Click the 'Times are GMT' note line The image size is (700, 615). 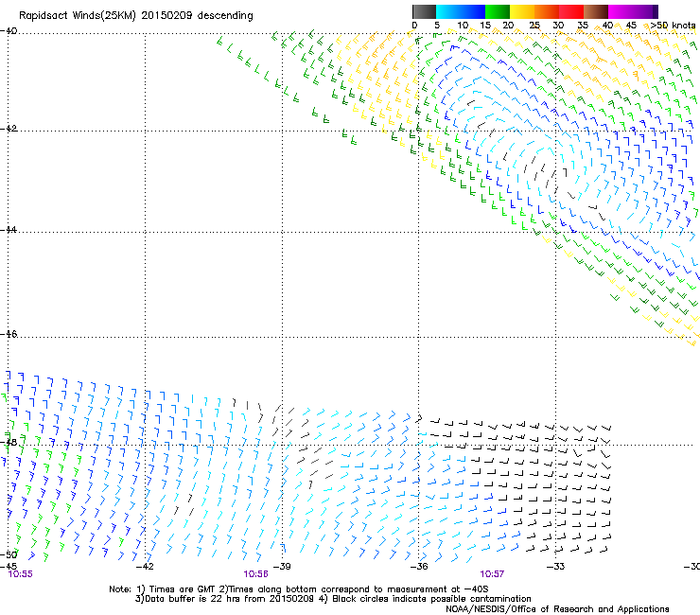(299, 589)
